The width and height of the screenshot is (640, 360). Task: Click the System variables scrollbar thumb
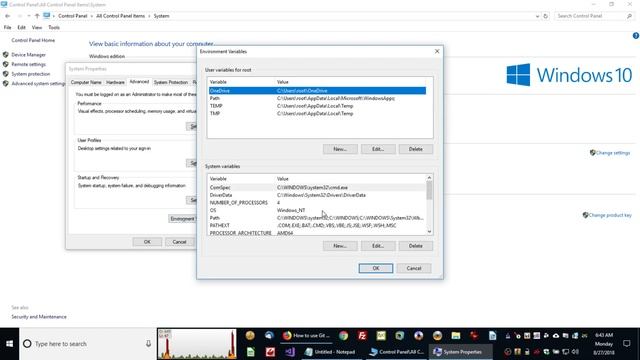tap(429, 190)
